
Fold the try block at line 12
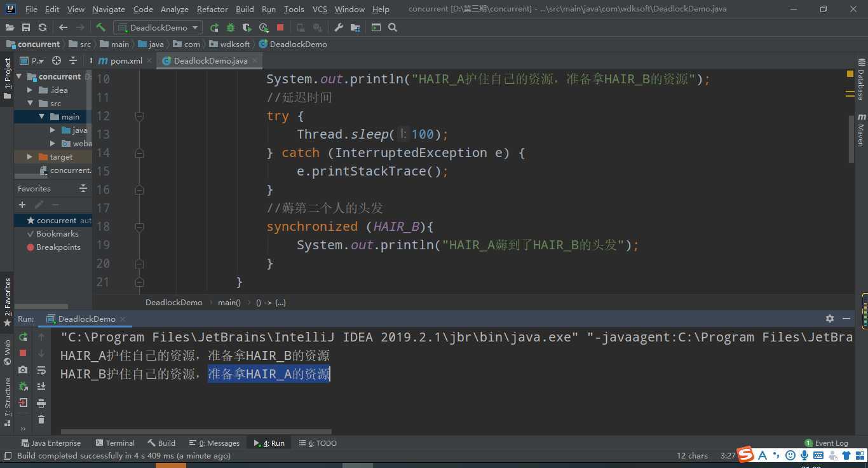139,116
